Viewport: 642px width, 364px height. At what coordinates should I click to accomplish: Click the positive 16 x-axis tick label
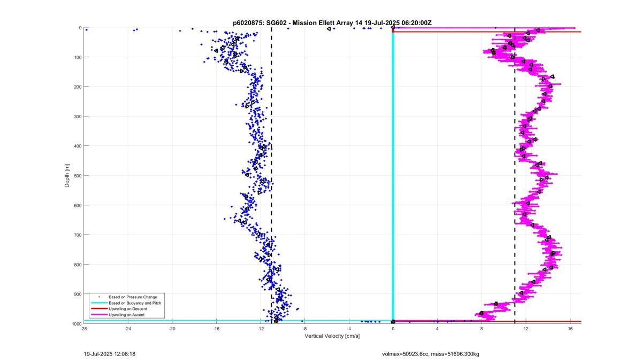(x=570, y=329)
